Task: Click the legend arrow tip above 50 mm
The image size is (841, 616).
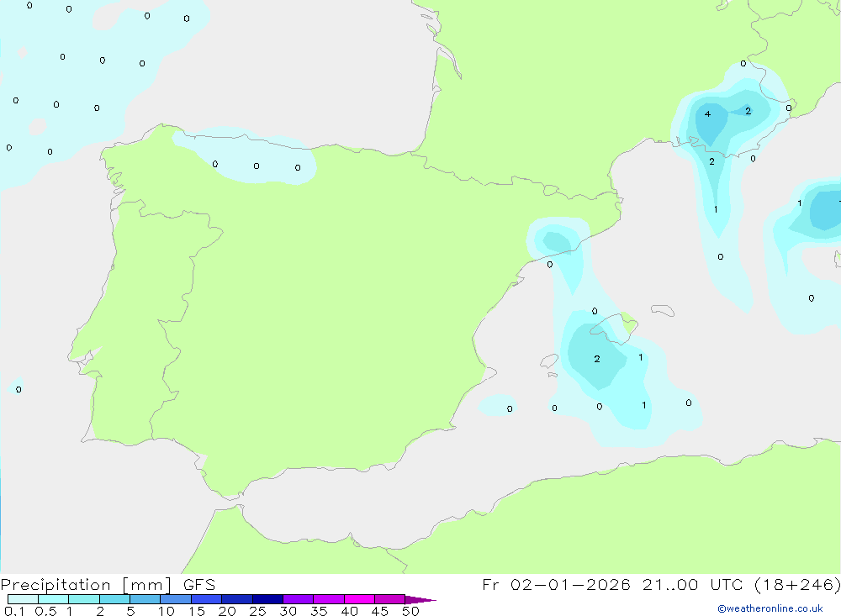Action: click(420, 599)
